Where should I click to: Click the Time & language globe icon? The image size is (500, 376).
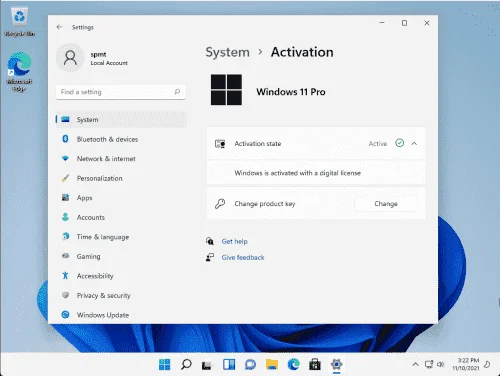66,236
